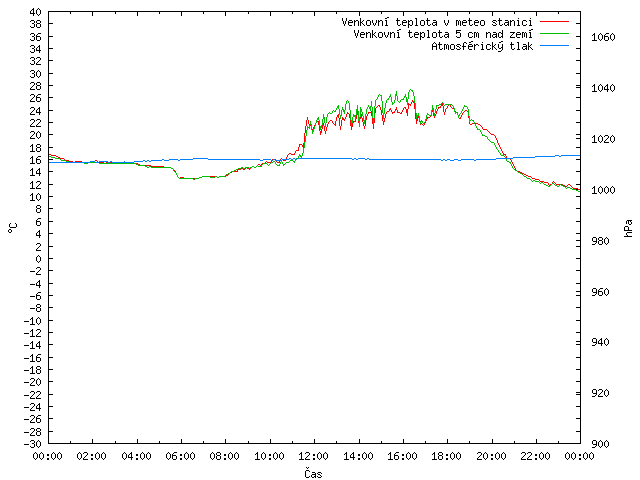The width and height of the screenshot is (640, 480).
Task: Click legend label 'Atmosférický tlak'
Action: (482, 47)
